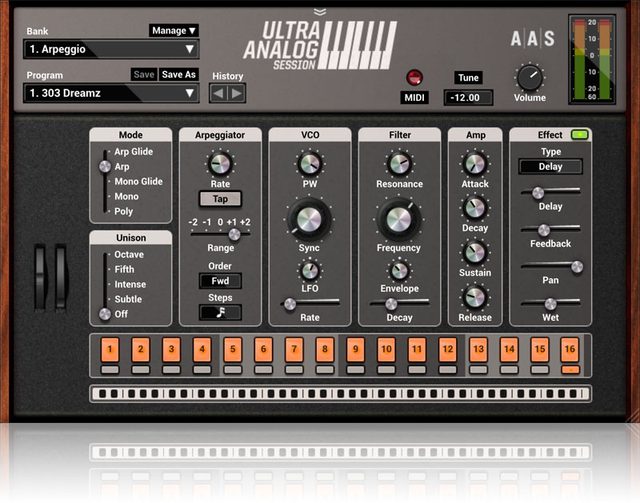Go forward in History with right arrow
The height and width of the screenshot is (503, 640).
pyautogui.click(x=236, y=93)
